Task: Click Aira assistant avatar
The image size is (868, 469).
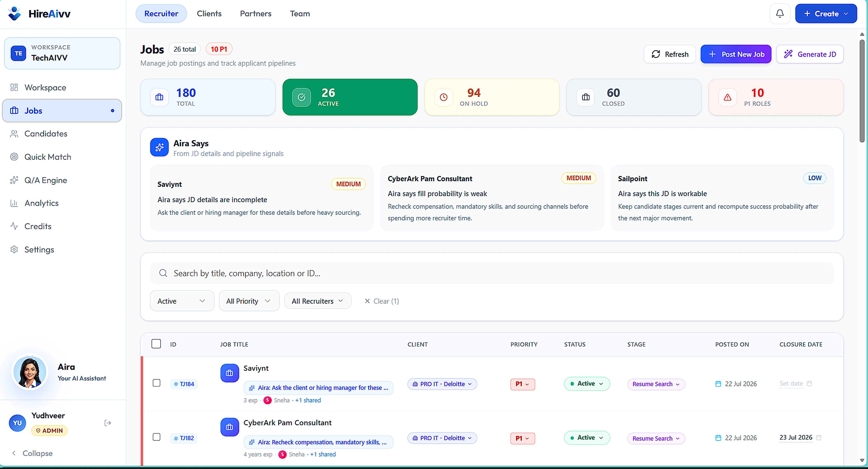Action: (x=30, y=372)
